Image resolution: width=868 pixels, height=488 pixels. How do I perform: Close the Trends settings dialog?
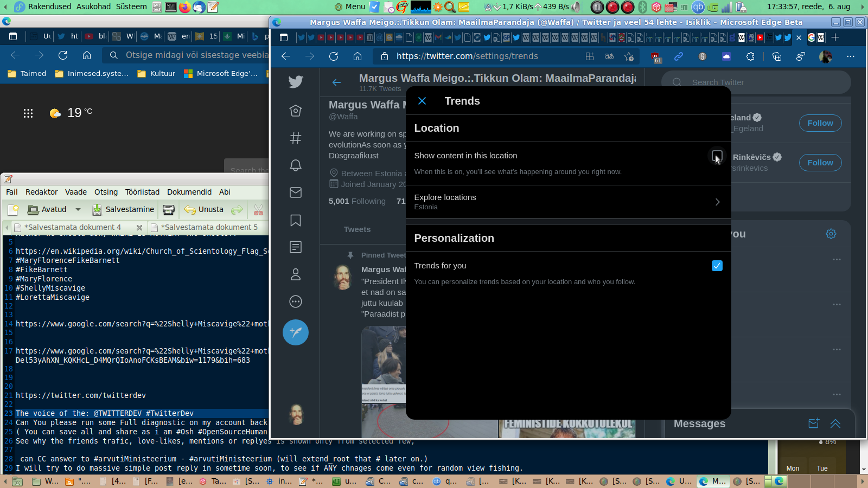[x=422, y=101]
